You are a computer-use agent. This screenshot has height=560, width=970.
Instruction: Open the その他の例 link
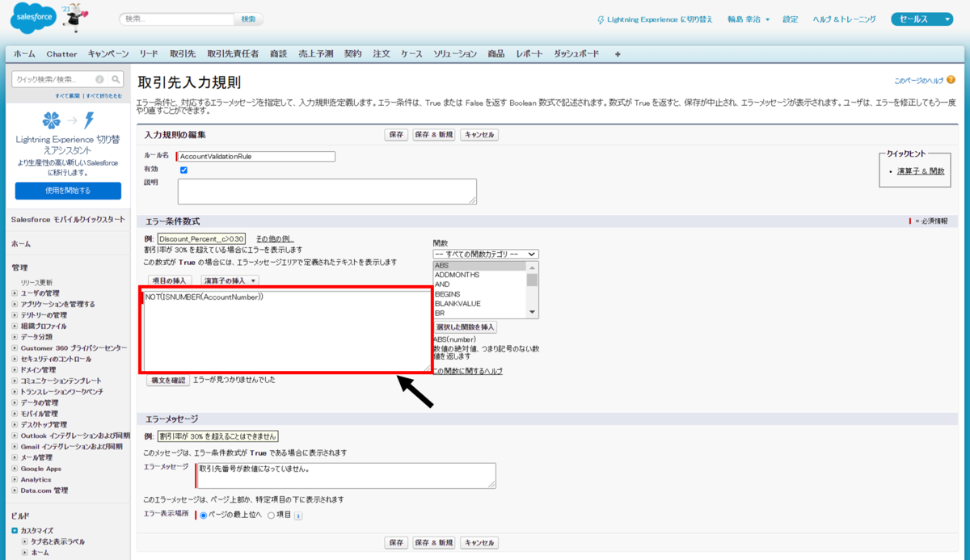coord(275,239)
